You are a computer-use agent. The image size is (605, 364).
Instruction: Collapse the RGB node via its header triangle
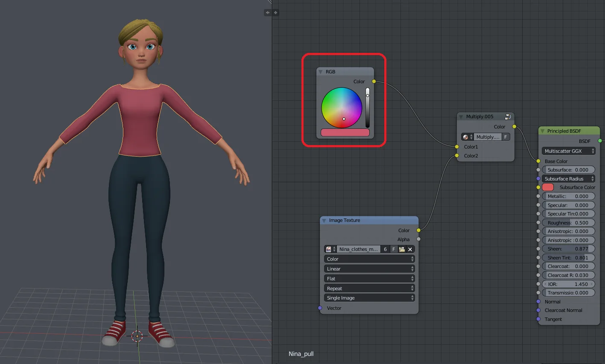pos(321,71)
